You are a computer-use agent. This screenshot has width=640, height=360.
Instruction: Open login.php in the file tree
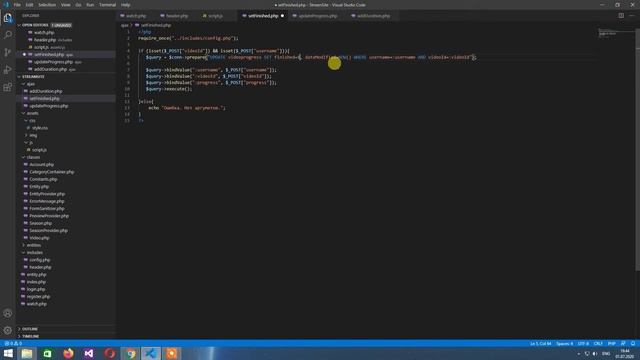pos(36,289)
